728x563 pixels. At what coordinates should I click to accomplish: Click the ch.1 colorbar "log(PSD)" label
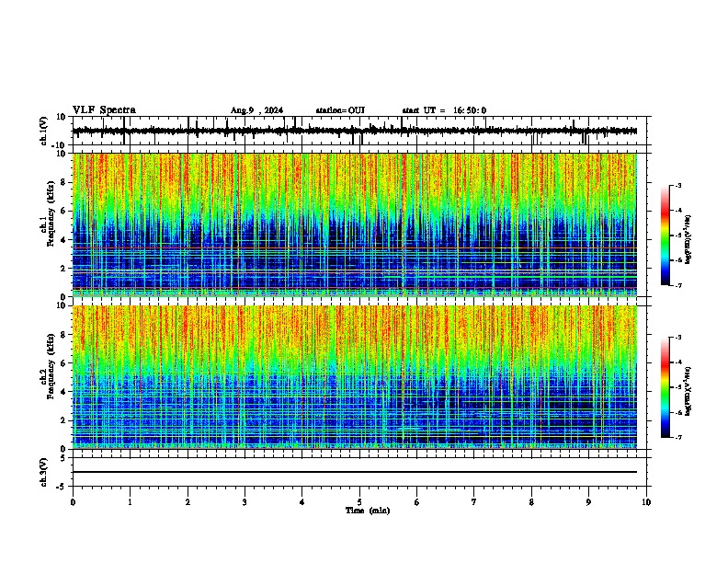pos(688,239)
